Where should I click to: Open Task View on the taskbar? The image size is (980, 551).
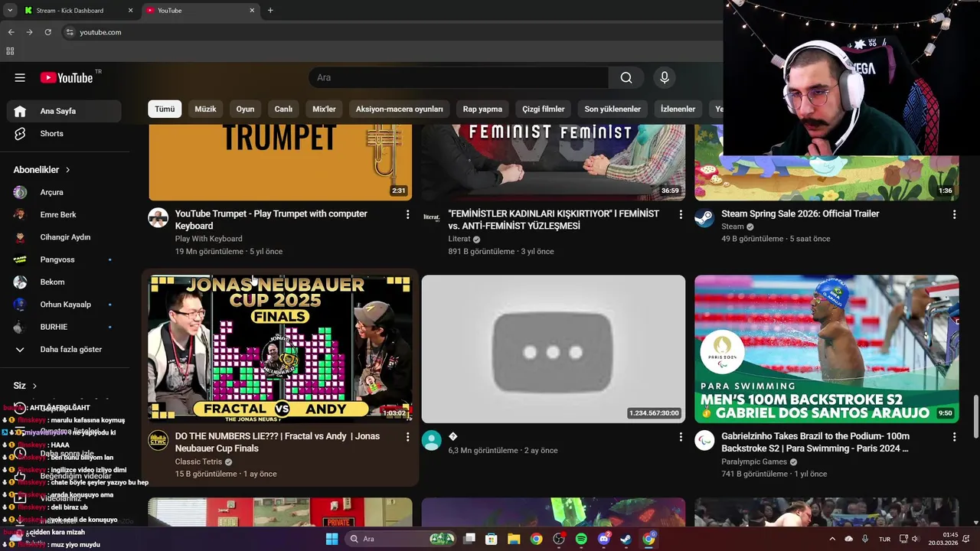point(469,539)
